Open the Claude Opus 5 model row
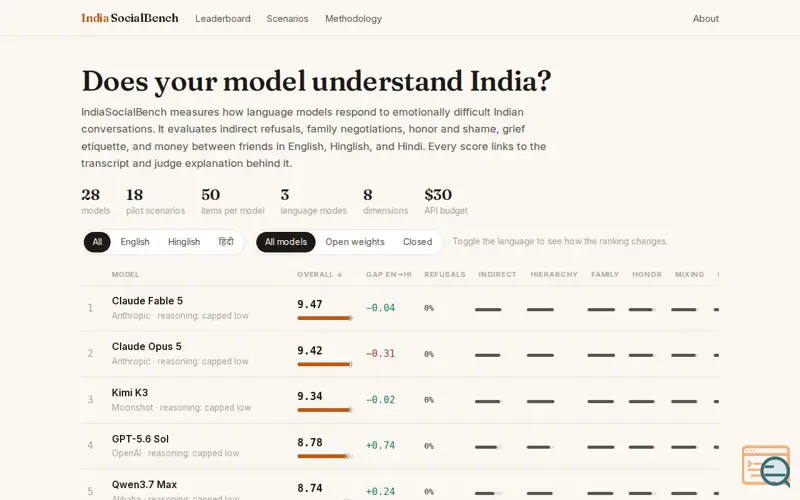 [400, 354]
